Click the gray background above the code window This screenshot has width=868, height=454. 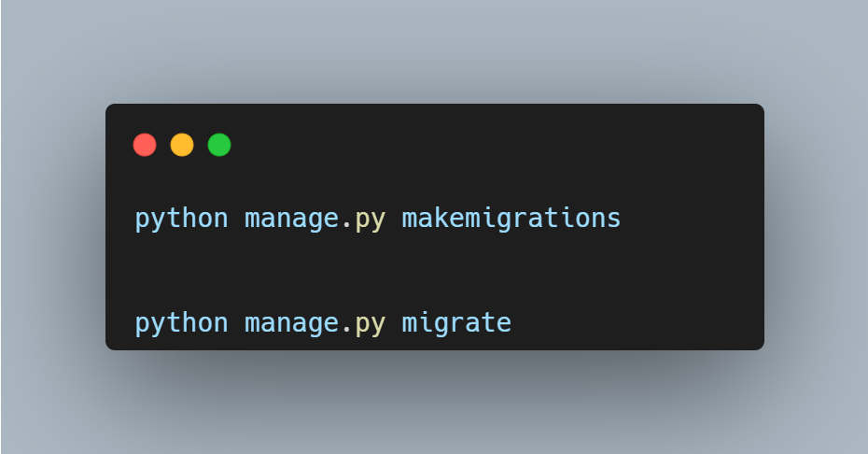(x=434, y=51)
